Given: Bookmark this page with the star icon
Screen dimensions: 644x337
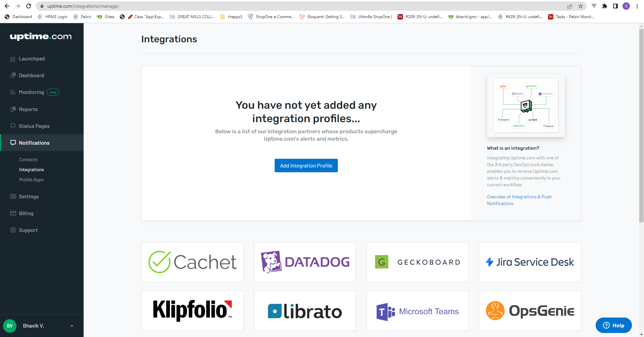Looking at the screenshot, I should [x=581, y=6].
